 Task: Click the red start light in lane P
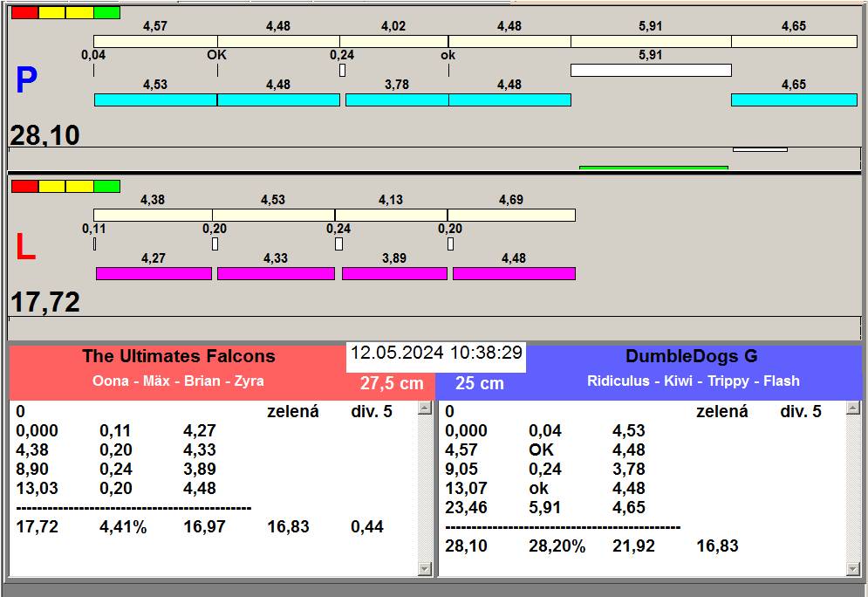pos(25,12)
